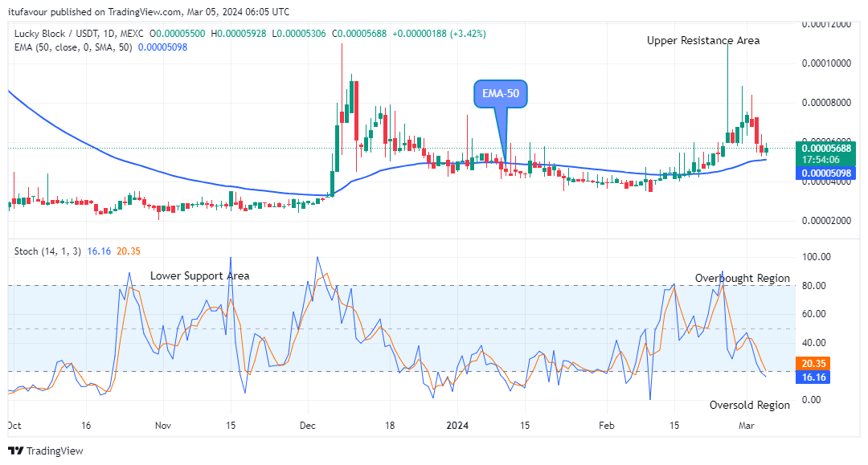
Task: Click the blue EMA value tag 0.00005098
Action: coord(826,173)
